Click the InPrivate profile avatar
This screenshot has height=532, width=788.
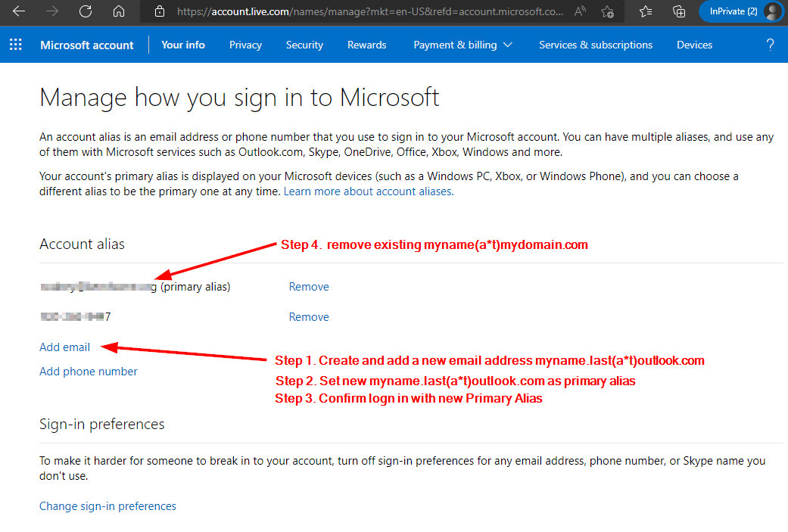click(770, 12)
